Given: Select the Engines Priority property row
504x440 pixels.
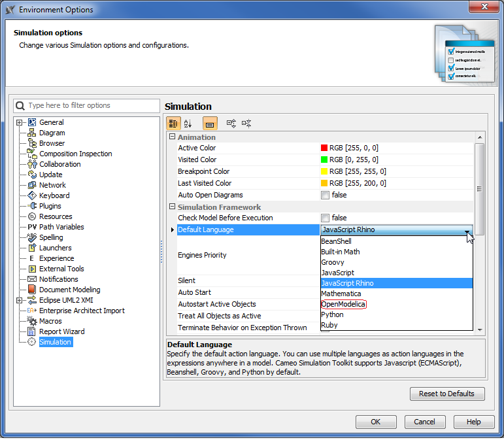Looking at the screenshot, I should point(248,256).
